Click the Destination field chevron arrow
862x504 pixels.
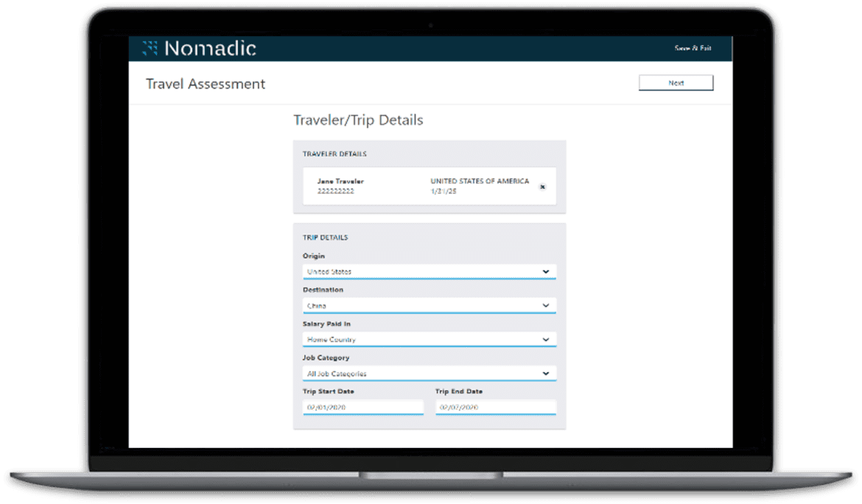point(547,305)
